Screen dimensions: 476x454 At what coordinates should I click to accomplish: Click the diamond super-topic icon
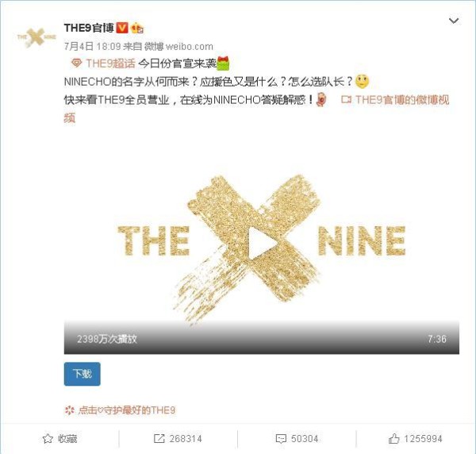(x=76, y=63)
